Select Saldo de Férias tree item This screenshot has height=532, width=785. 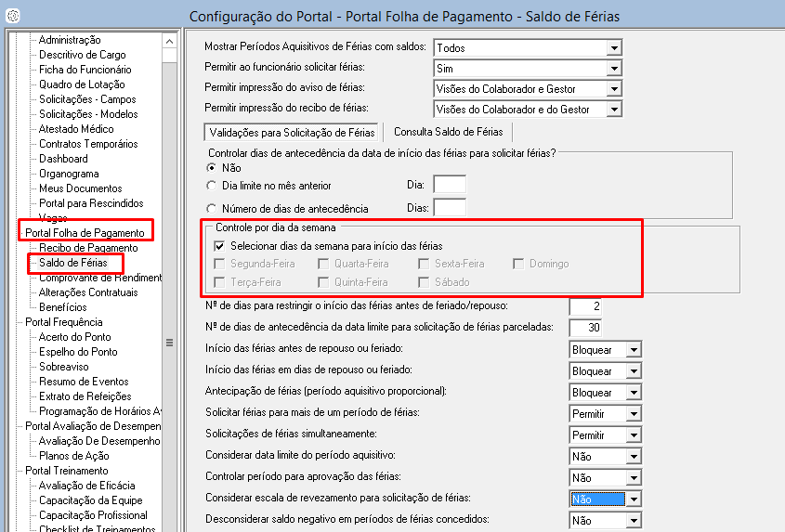(x=72, y=264)
